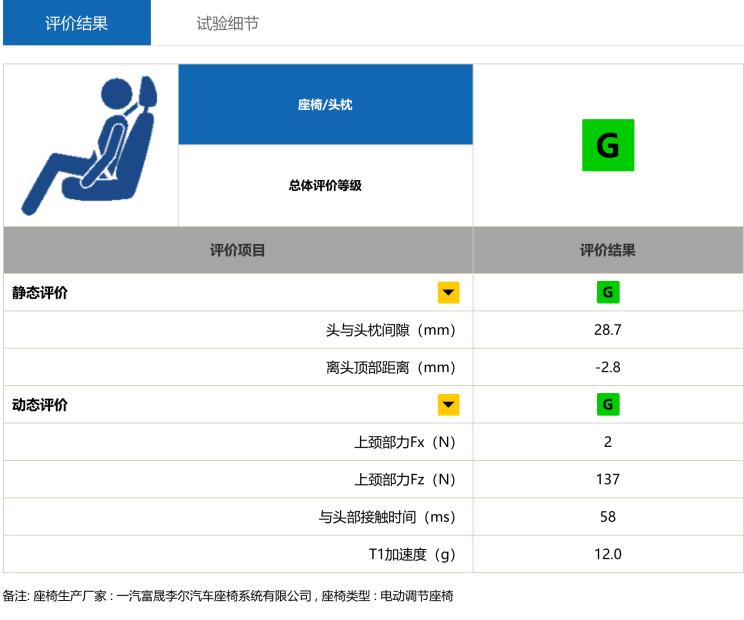Click the green G badge for 静态评价
This screenshot has height=620, width=744.
click(x=608, y=292)
